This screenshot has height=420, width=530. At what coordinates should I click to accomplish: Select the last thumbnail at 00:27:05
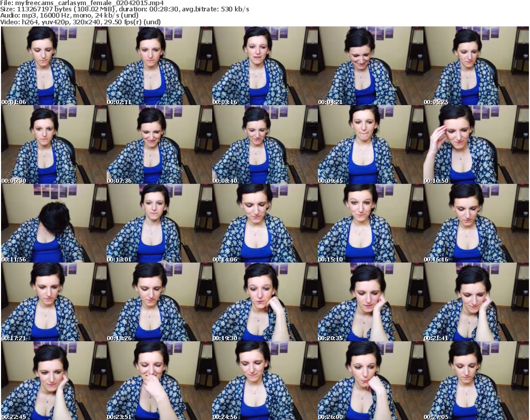pos(476,381)
